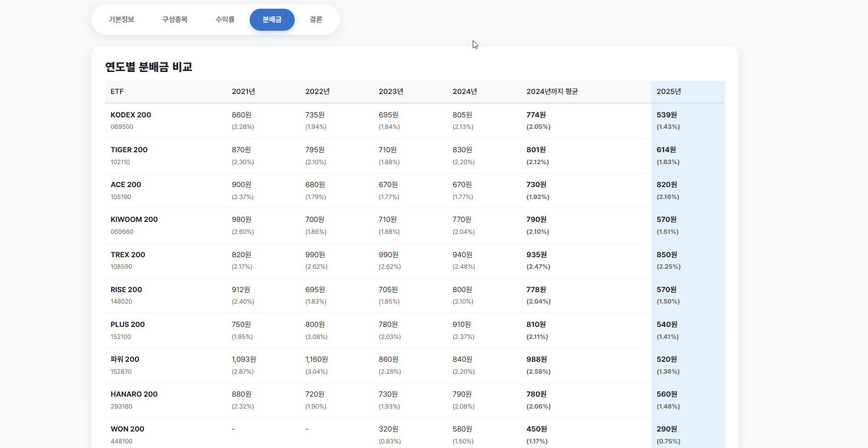Click the ETF column header
Image resolution: width=868 pixels, height=448 pixels.
tap(117, 92)
